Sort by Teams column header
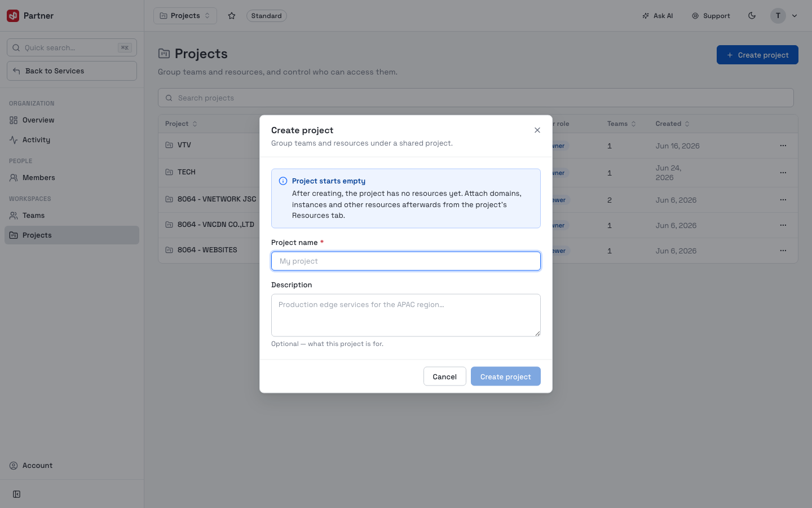Viewport: 812px width, 508px height. tap(621, 124)
